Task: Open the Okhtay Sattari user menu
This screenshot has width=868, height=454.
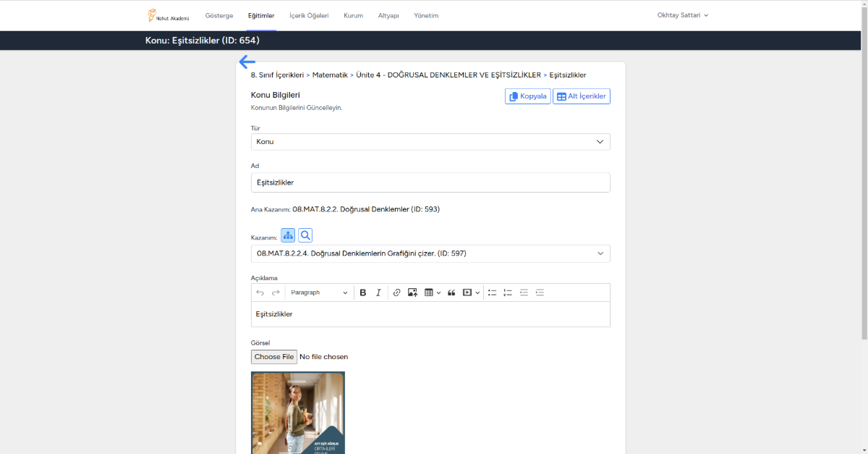Action: pos(682,15)
